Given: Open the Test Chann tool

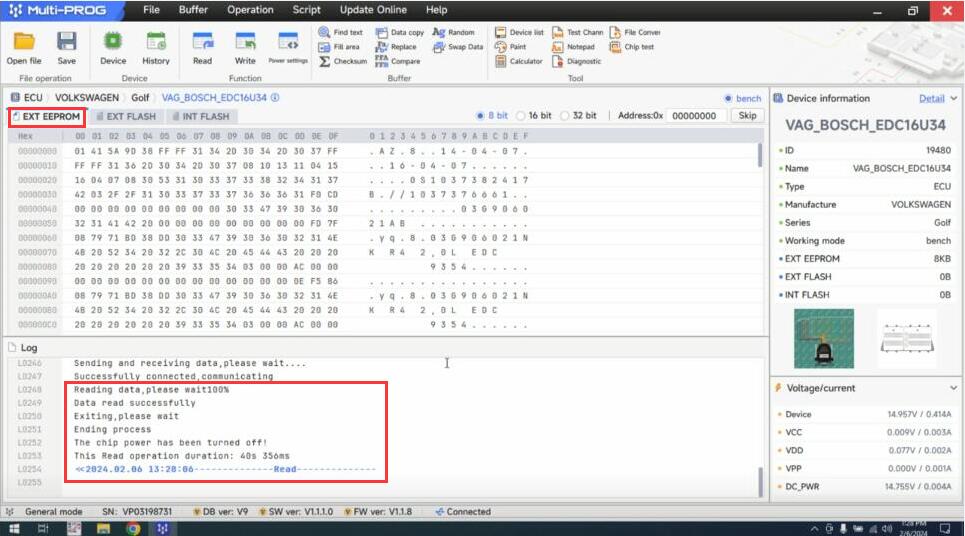Looking at the screenshot, I should point(577,32).
